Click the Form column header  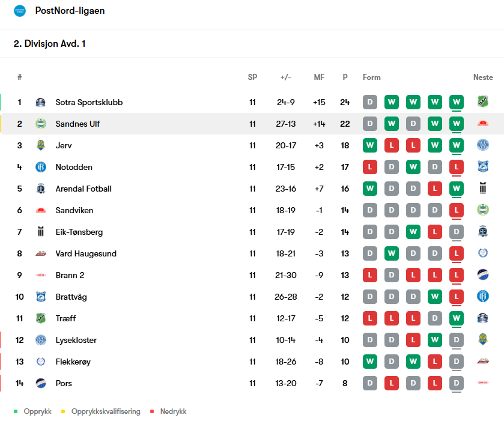coord(372,77)
